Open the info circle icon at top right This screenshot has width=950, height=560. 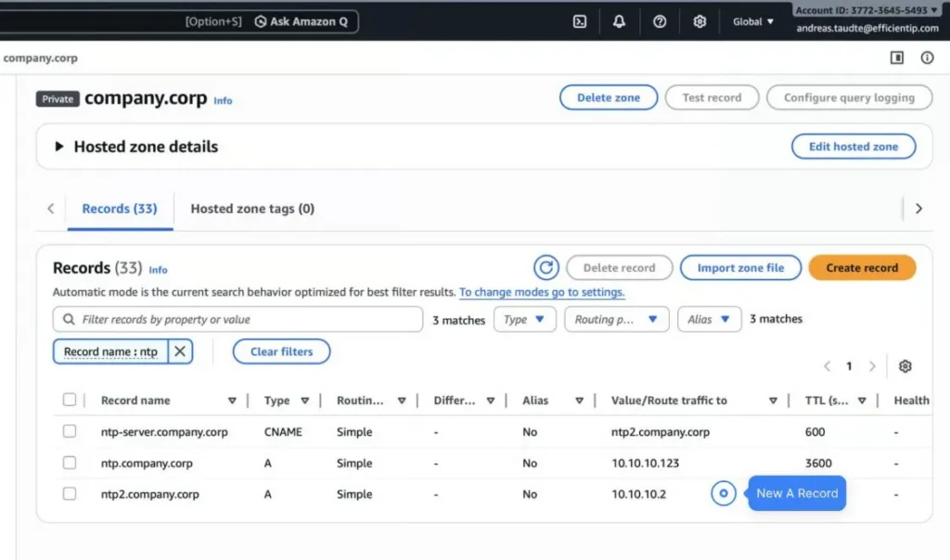tap(927, 57)
